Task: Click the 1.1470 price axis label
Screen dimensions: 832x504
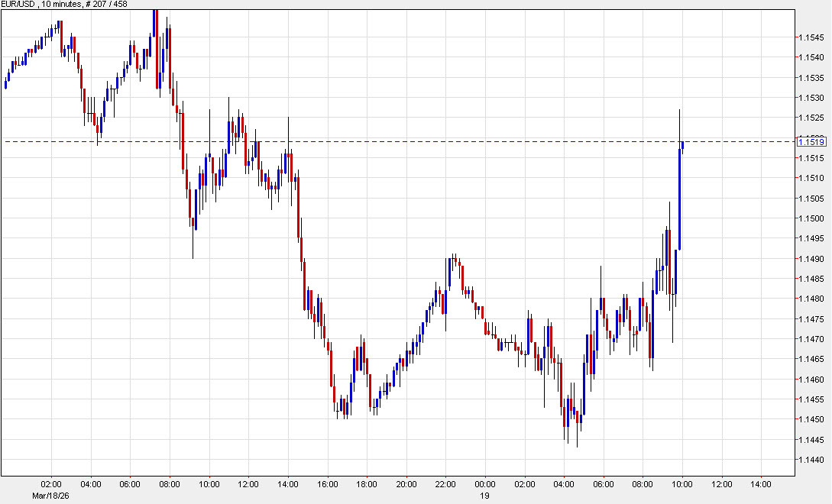Action: coord(810,339)
